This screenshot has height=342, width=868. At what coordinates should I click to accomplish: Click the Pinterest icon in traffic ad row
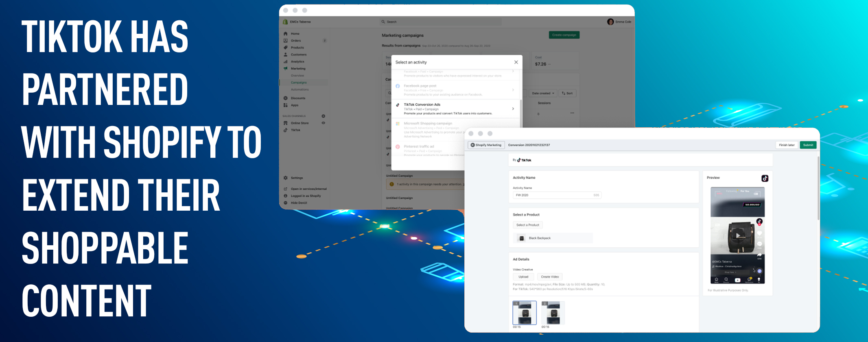[398, 146]
